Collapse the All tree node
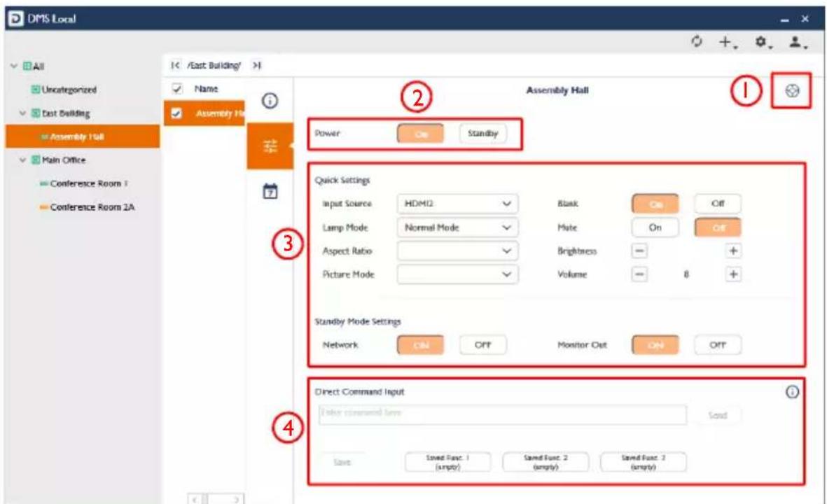 pos(14,66)
